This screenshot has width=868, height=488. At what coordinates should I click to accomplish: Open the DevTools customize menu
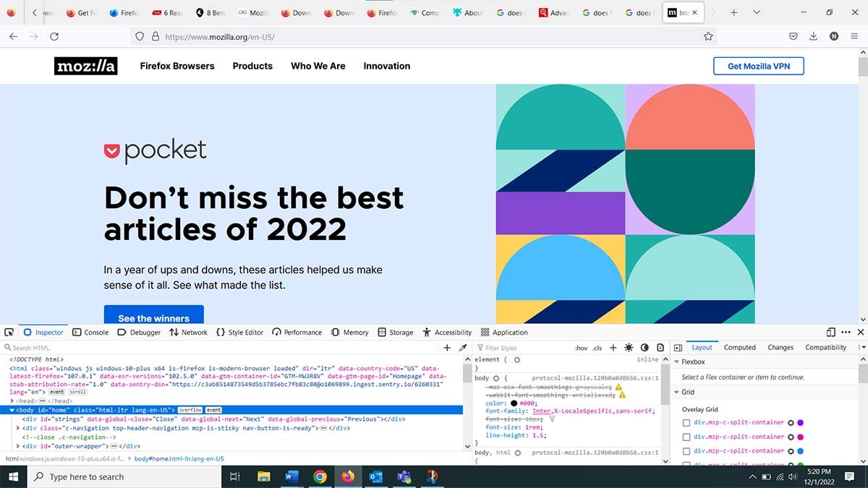point(846,332)
